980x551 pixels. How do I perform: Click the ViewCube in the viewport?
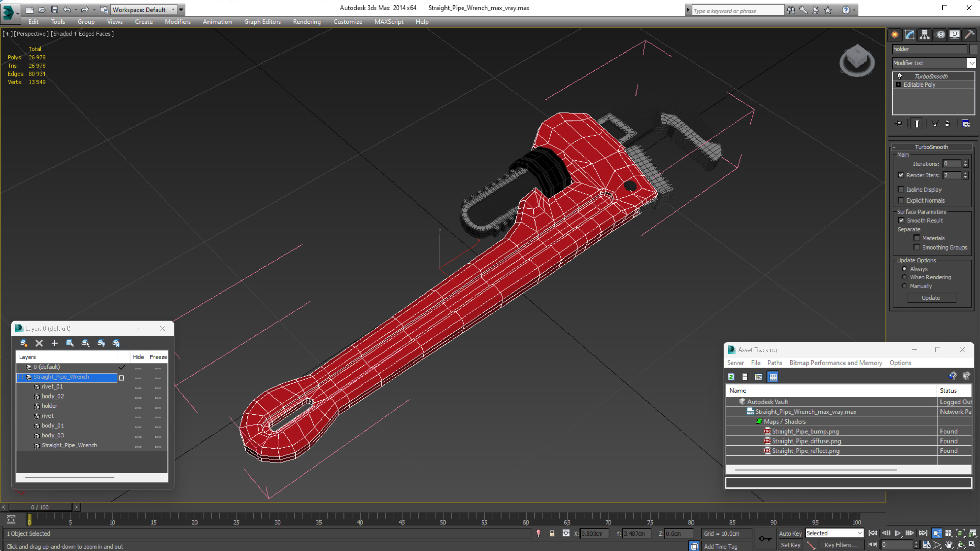point(857,61)
